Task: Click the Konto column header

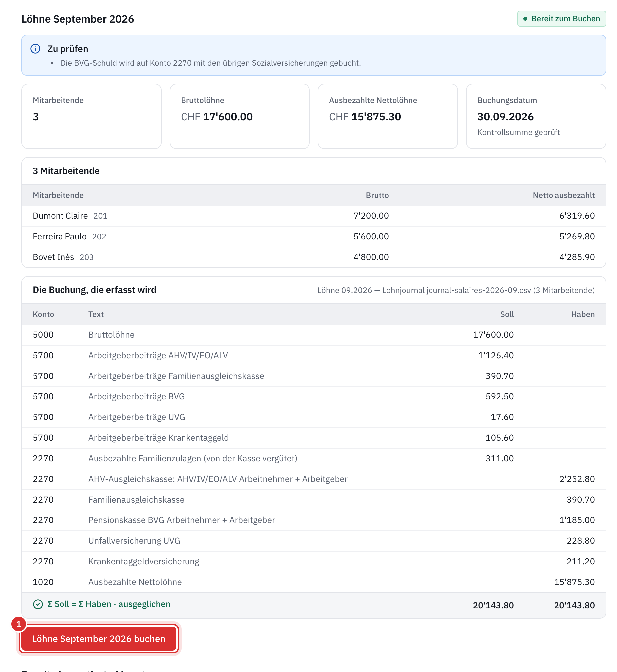Action: [44, 314]
